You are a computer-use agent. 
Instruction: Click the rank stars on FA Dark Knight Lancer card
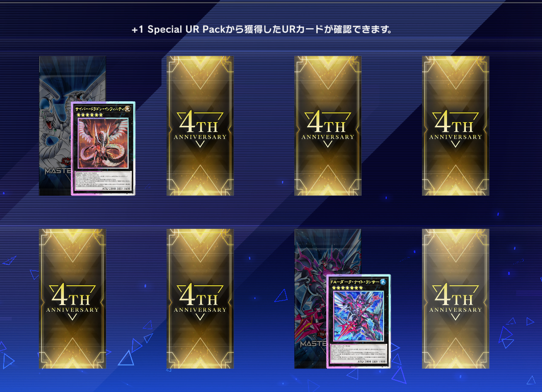[x=347, y=288]
